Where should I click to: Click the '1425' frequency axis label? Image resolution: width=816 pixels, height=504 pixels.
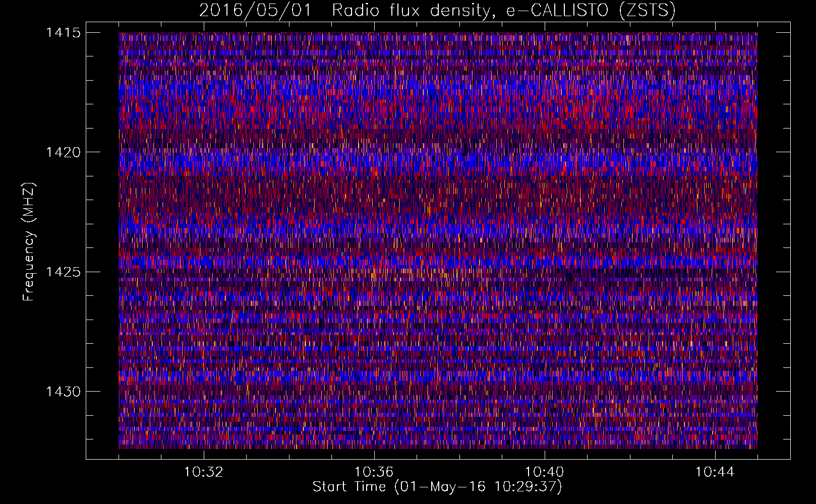pyautogui.click(x=63, y=272)
